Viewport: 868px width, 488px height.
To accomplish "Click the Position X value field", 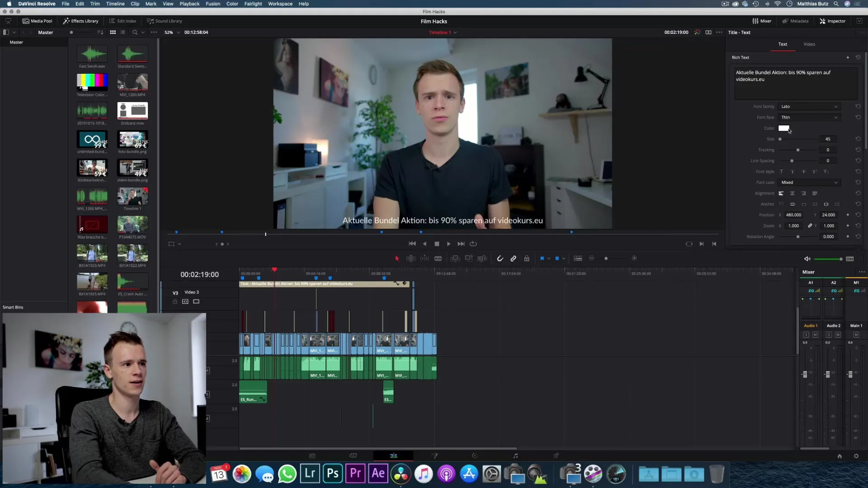I will click(x=793, y=215).
